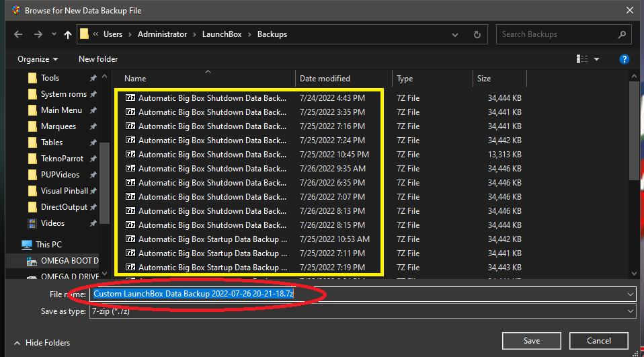Click the 7z icon of the 7/24/2022 backup
The image size is (644, 357).
pyautogui.click(x=130, y=97)
